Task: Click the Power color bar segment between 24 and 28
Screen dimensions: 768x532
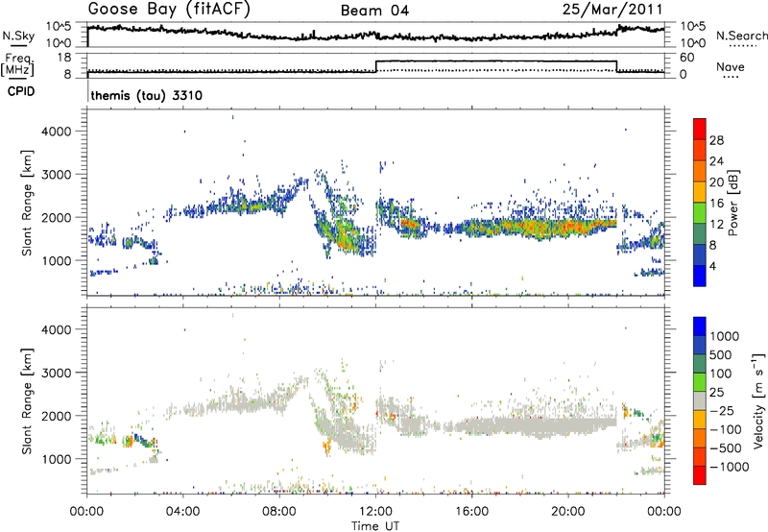Action: tap(700, 150)
